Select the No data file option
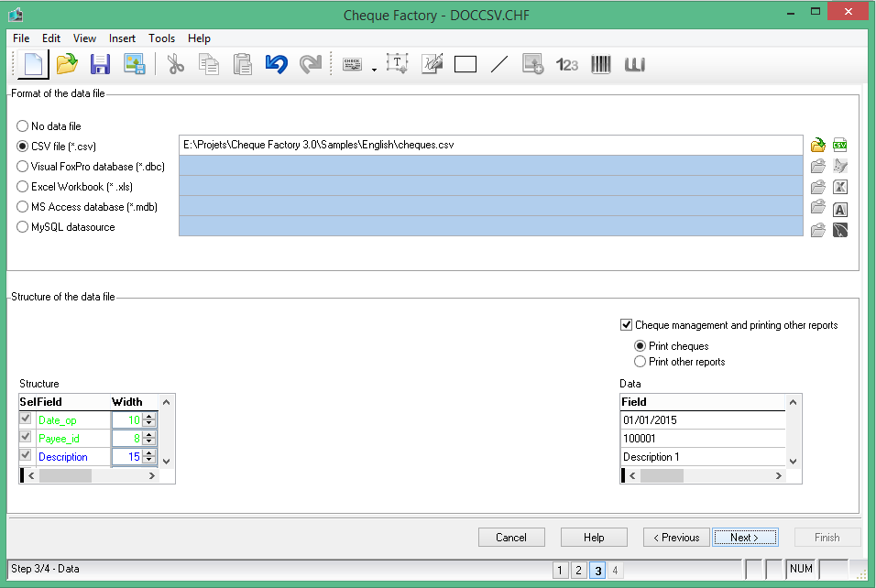This screenshot has width=876, height=588. pos(22,126)
